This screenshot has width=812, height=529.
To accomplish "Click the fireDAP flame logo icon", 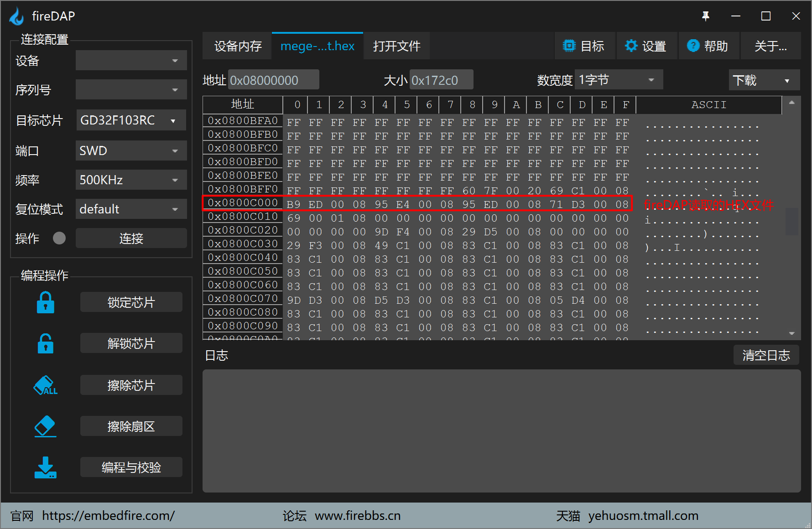I will [x=17, y=16].
